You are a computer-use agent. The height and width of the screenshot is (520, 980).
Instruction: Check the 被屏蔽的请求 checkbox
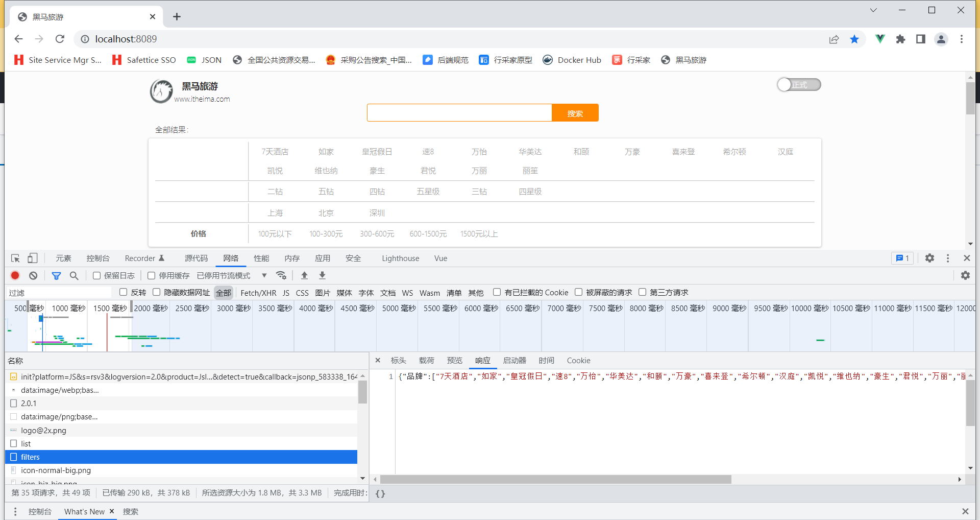[x=578, y=292]
